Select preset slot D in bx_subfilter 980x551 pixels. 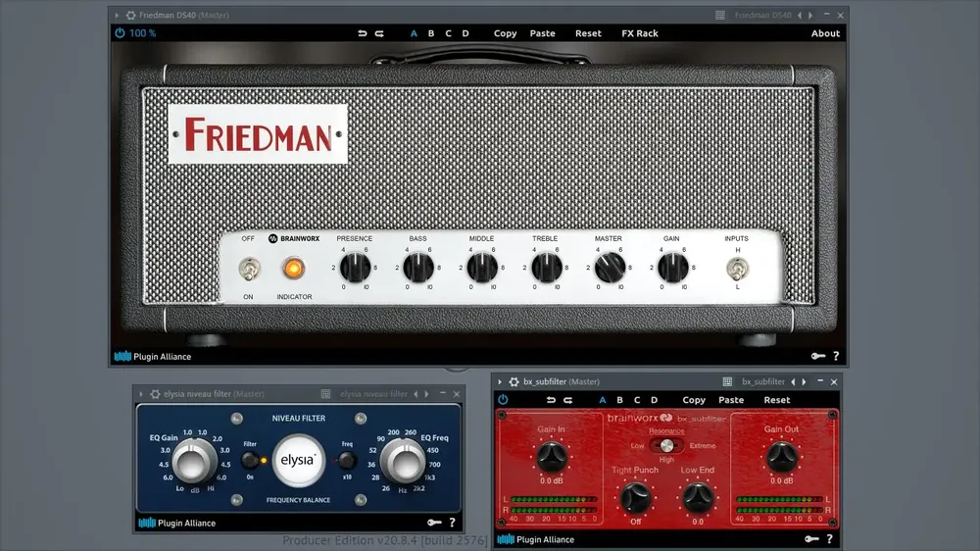tap(655, 400)
